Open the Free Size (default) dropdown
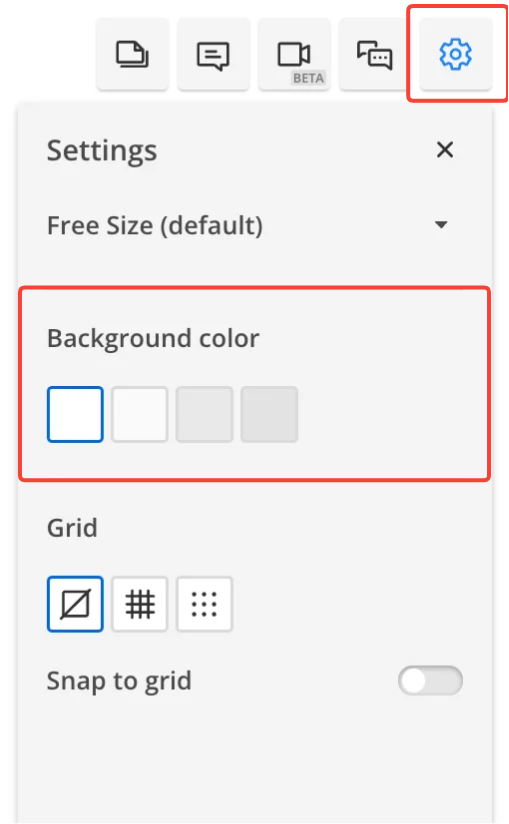509x824 pixels. 247,225
